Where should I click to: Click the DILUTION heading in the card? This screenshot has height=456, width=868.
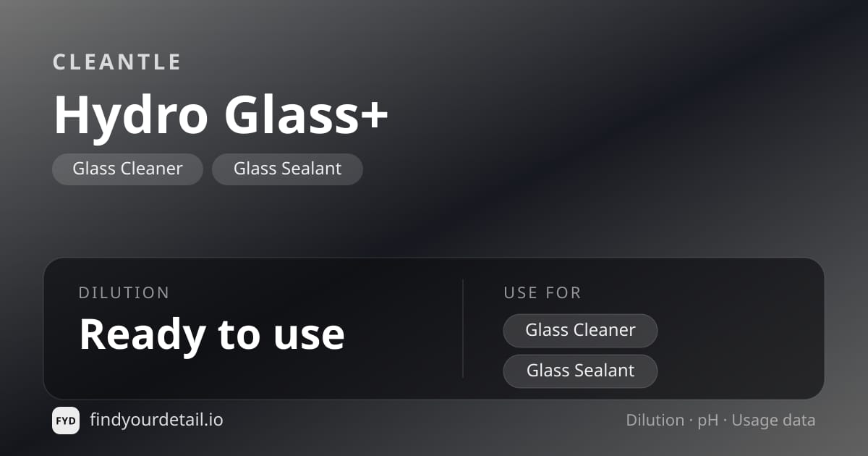coord(124,293)
